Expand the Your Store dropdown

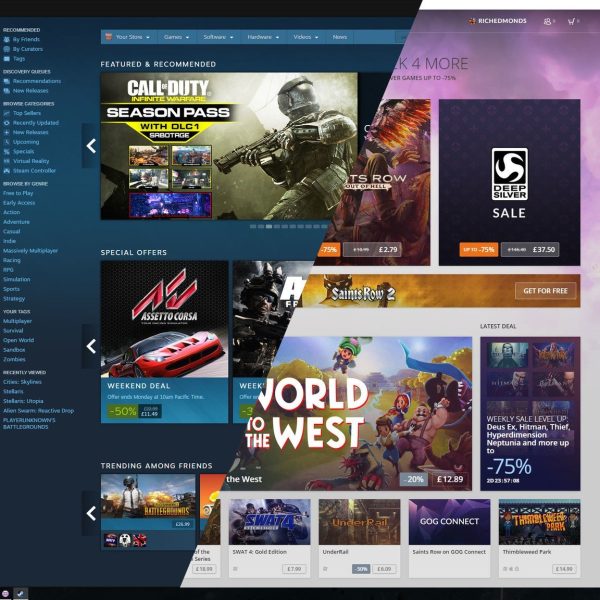click(148, 38)
